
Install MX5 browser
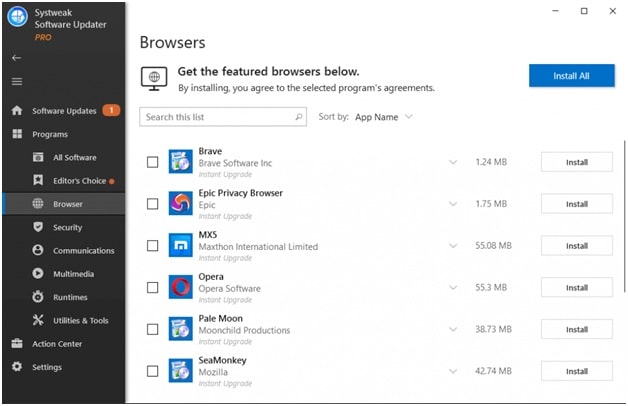pyautogui.click(x=576, y=245)
